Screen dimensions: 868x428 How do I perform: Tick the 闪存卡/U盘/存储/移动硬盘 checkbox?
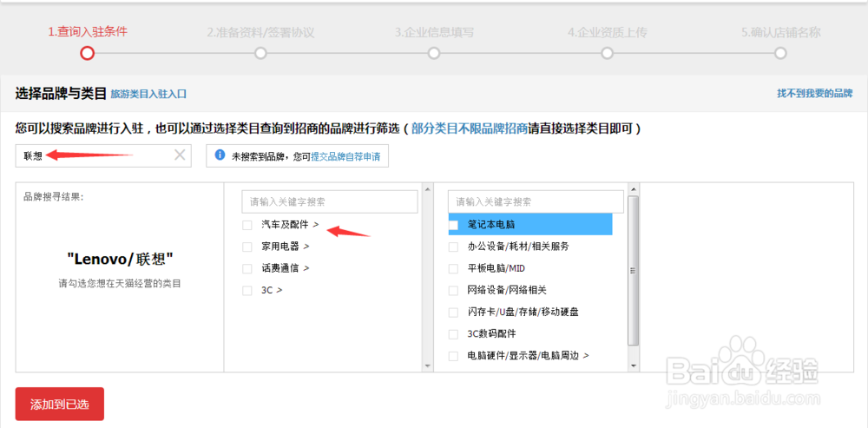tap(453, 313)
